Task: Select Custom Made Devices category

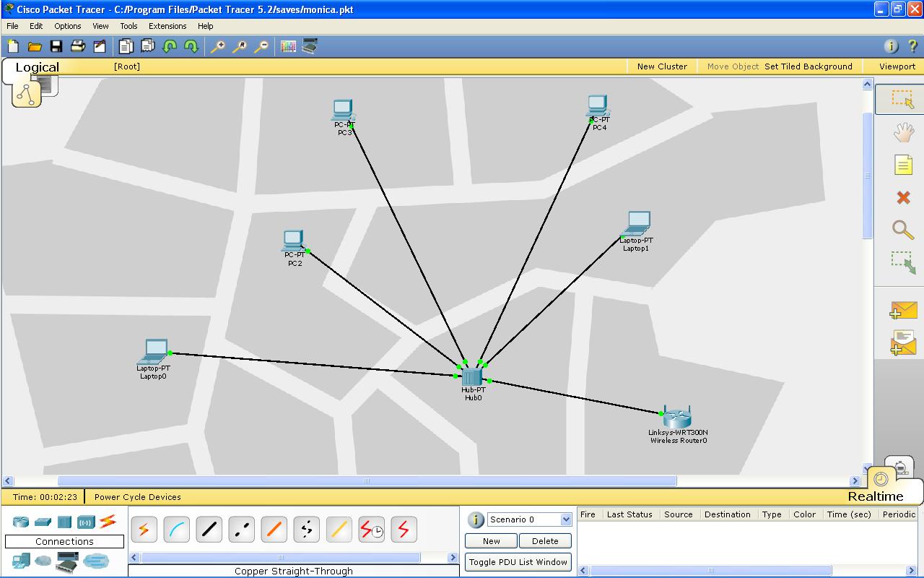Action: [67, 561]
